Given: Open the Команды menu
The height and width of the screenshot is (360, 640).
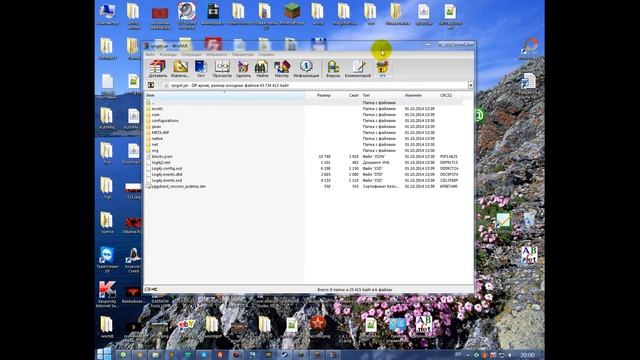Looking at the screenshot, I should [x=168, y=54].
